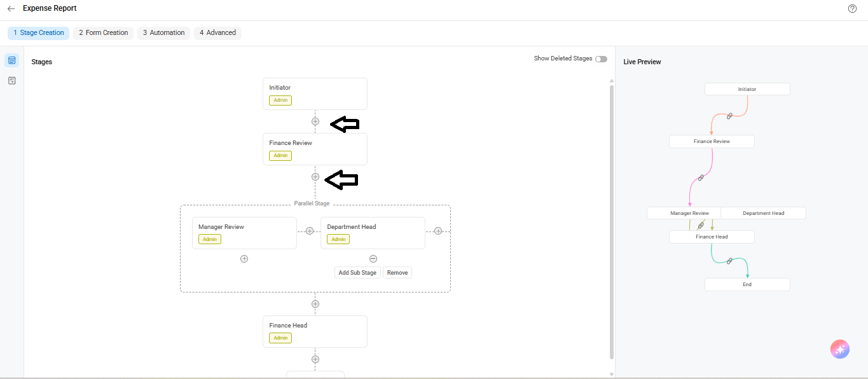This screenshot has width=868, height=379.
Task: Collapse Department Head options with minus icon
Action: pos(373,259)
